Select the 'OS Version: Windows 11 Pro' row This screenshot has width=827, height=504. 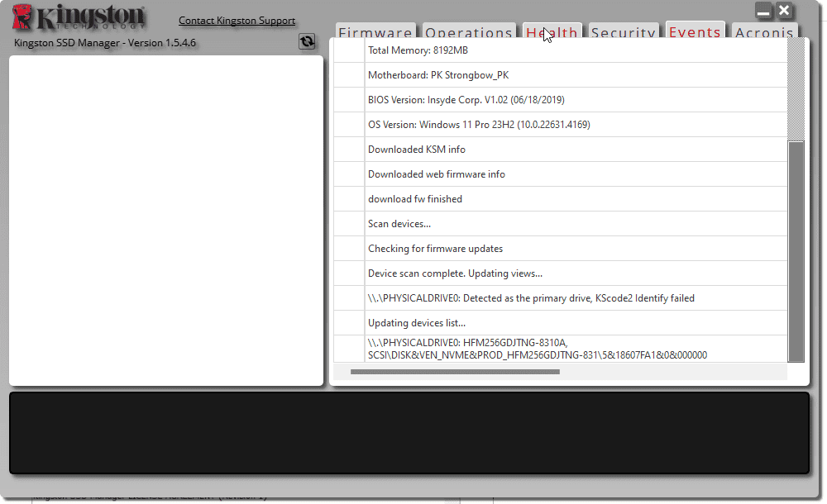tap(561, 125)
